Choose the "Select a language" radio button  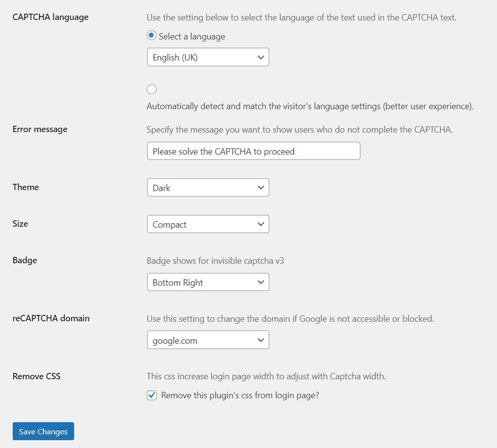[x=152, y=35]
